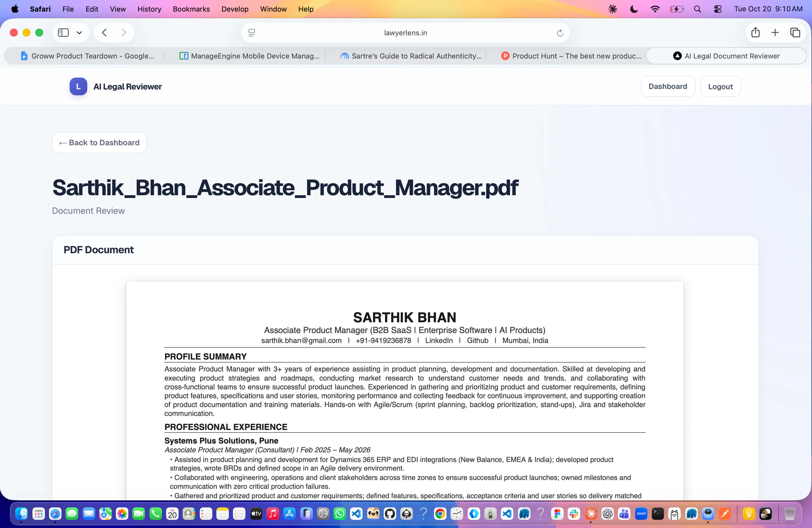Switch to ManageEngine Mobile Device tab
The width and height of the screenshot is (812, 528).
click(249, 56)
